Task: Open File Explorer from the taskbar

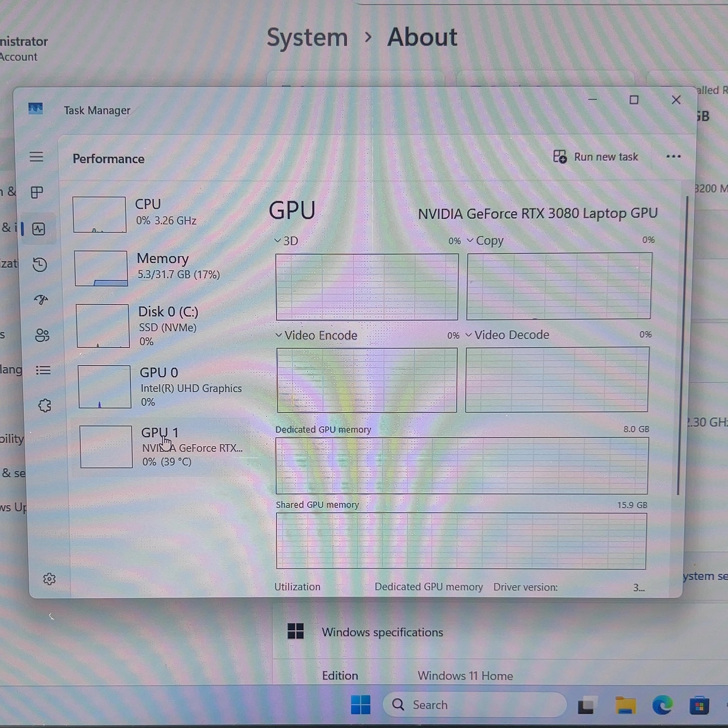Action: (625, 705)
